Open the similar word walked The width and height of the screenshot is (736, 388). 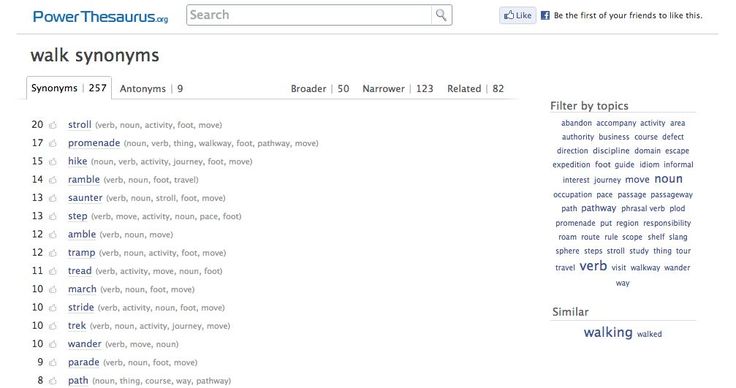tap(649, 334)
